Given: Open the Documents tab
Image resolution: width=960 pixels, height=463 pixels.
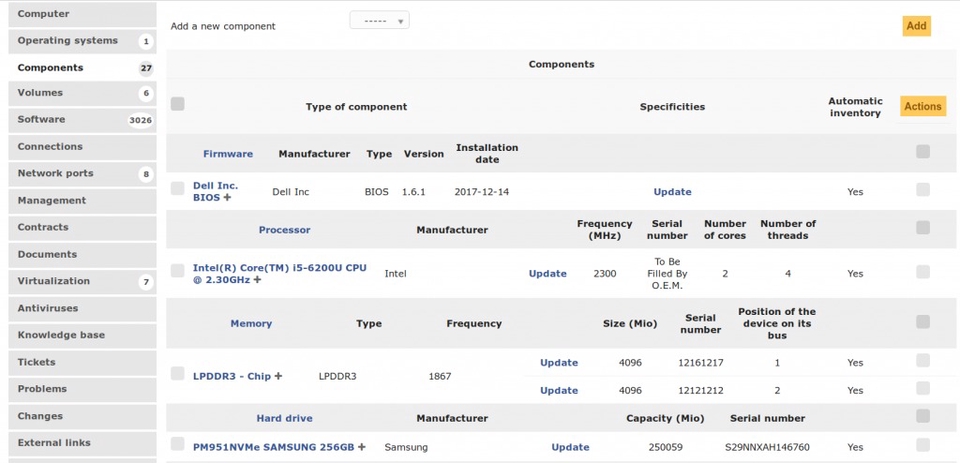Looking at the screenshot, I should (x=82, y=255).
